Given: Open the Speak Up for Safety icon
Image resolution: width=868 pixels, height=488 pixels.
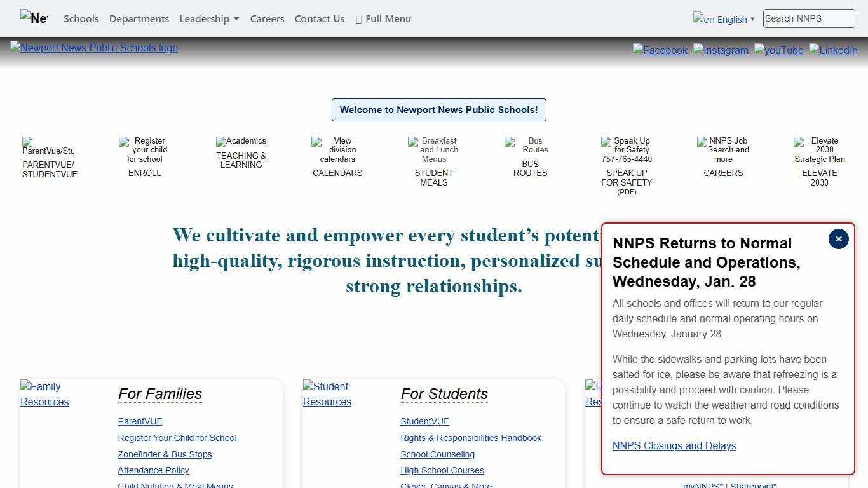Looking at the screenshot, I should point(627,150).
